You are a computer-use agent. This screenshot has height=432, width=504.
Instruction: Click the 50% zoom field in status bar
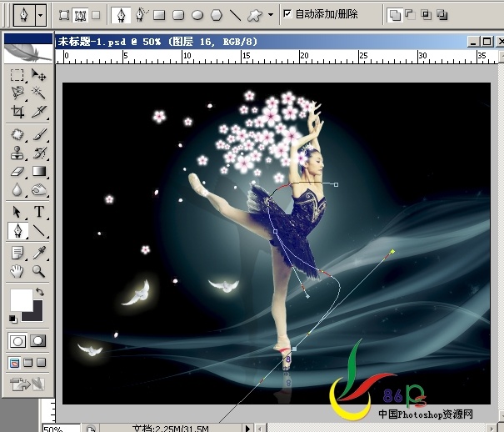[61, 428]
